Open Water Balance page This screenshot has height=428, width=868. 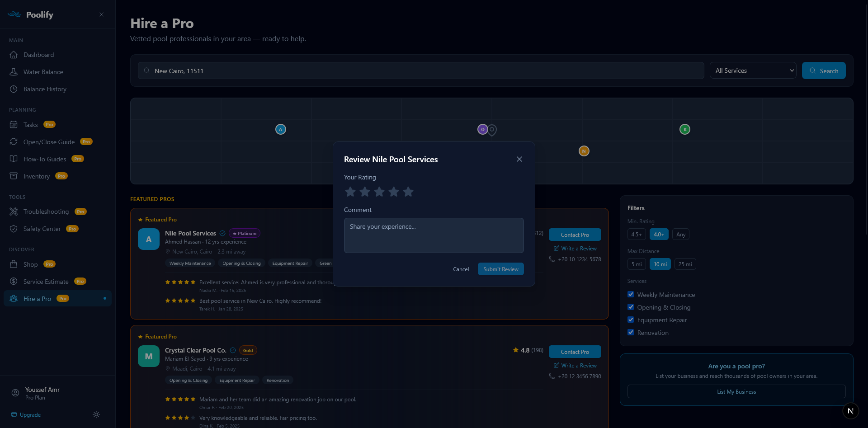click(x=57, y=72)
